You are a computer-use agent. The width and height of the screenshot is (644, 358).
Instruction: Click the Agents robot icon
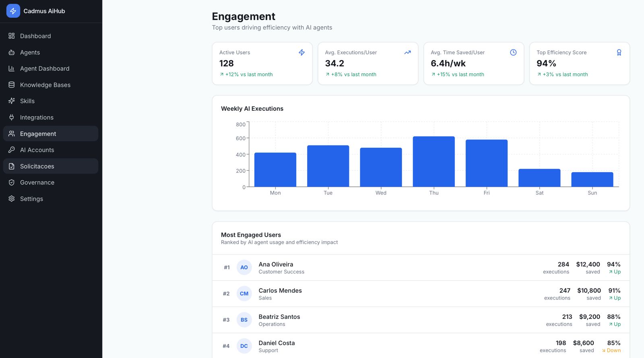click(12, 52)
